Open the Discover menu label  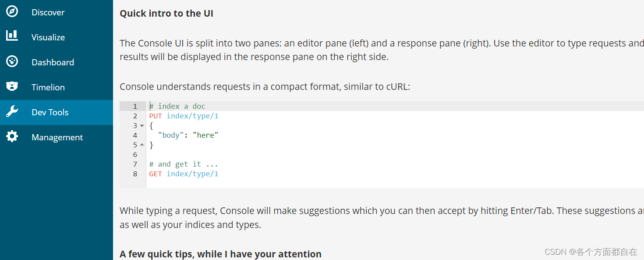pyautogui.click(x=48, y=12)
